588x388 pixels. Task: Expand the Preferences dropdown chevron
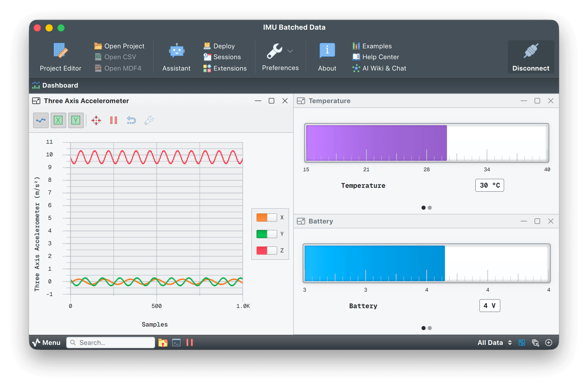coord(290,51)
